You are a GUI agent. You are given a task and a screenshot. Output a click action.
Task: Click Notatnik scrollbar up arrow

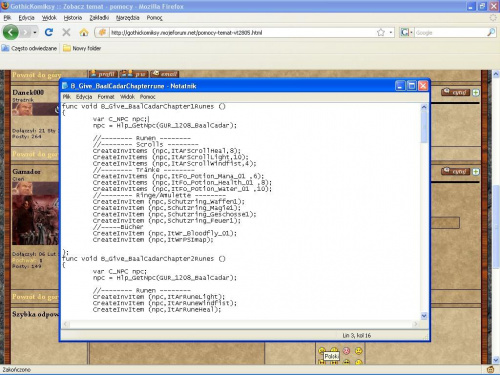tap(424, 107)
